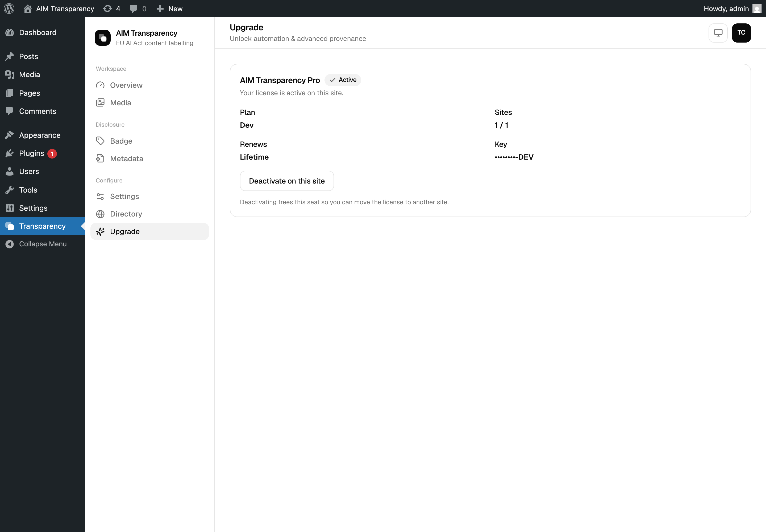The width and height of the screenshot is (766, 532).
Task: Open the Directory configure page
Action: (150, 214)
